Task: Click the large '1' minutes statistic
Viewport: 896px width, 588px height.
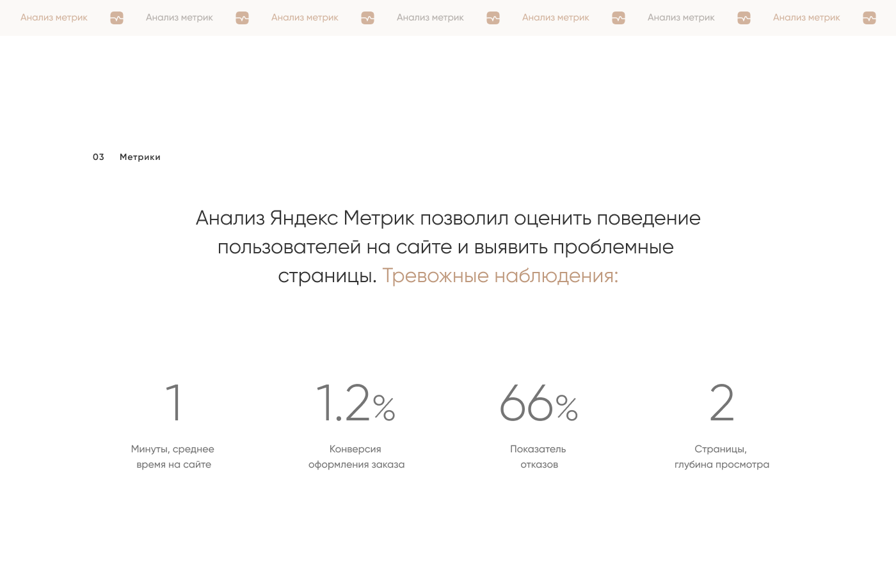Action: [173, 403]
